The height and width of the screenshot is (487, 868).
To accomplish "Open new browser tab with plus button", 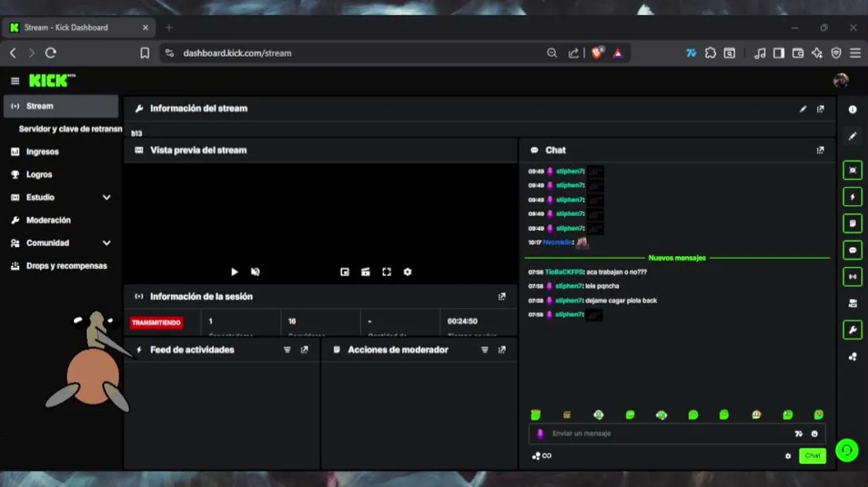I will click(x=169, y=28).
